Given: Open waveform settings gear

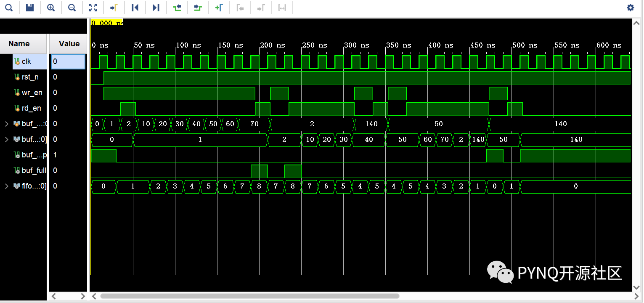Looking at the screenshot, I should [x=630, y=8].
